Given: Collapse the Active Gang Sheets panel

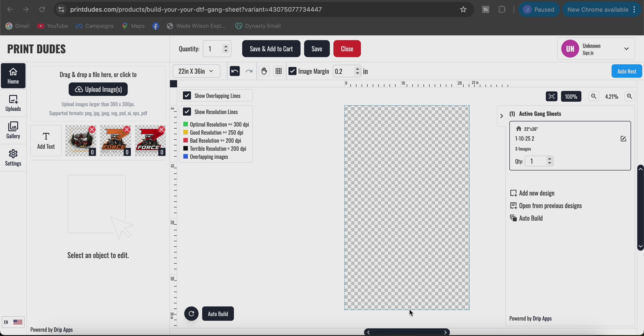Looking at the screenshot, I should pyautogui.click(x=501, y=116).
